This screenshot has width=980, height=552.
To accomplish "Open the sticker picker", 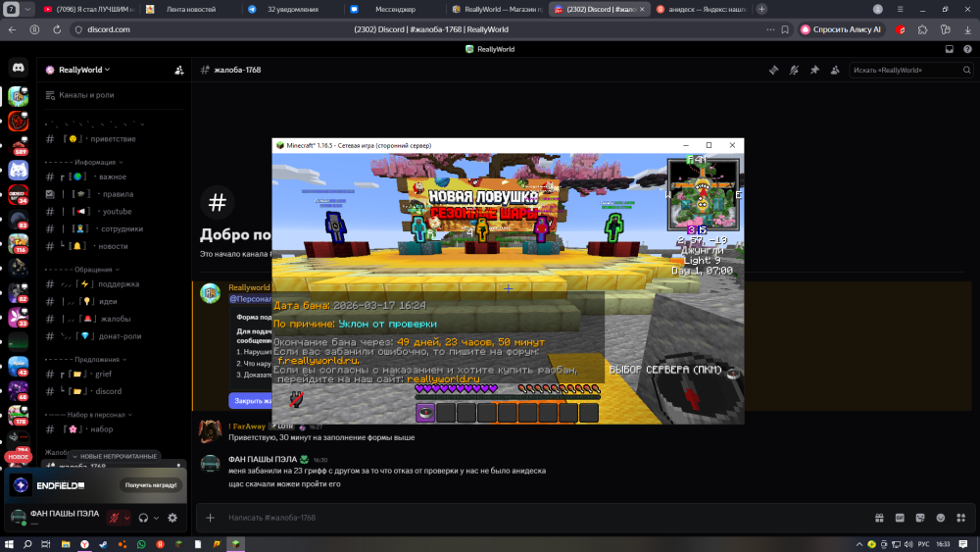I will point(920,518).
